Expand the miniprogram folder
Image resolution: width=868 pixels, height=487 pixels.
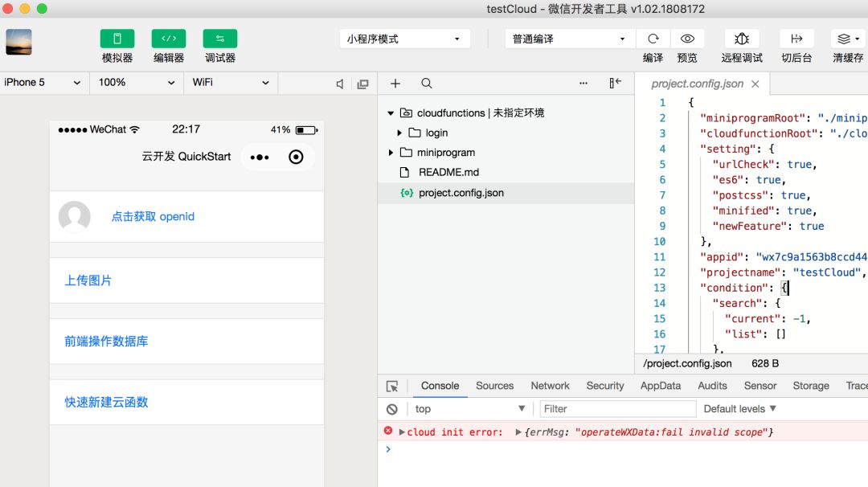pos(391,152)
